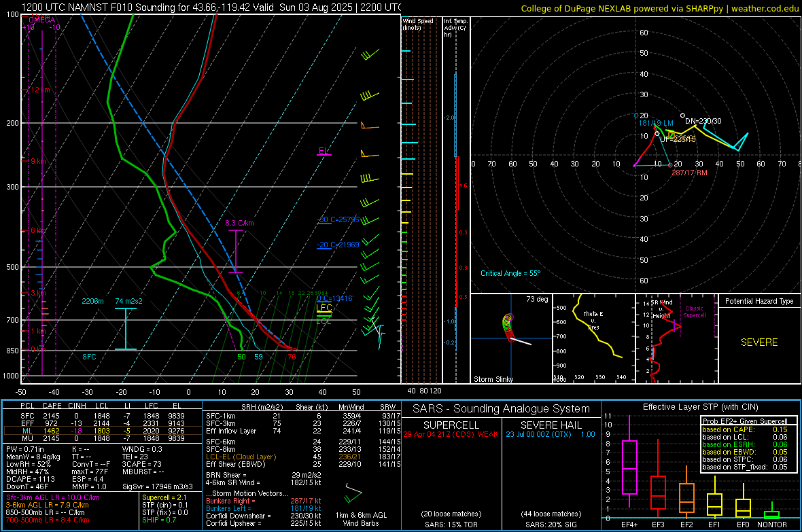Click the Theta-E v. Pres plot label

593,320
